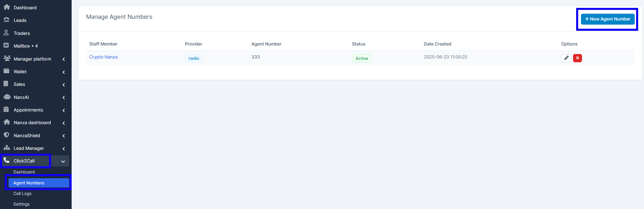644x209 pixels.
Task: Click the Click2Call phone icon
Action: pos(7,160)
